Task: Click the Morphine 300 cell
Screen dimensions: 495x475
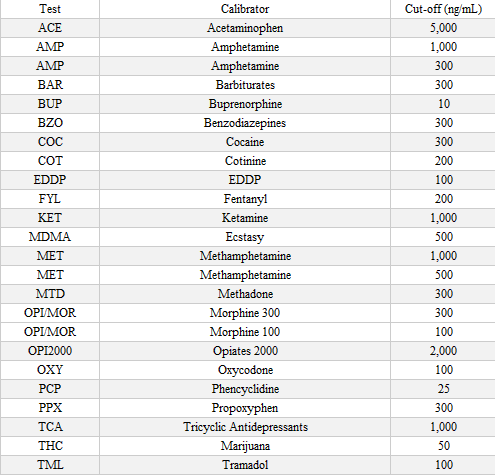Action: point(245,313)
